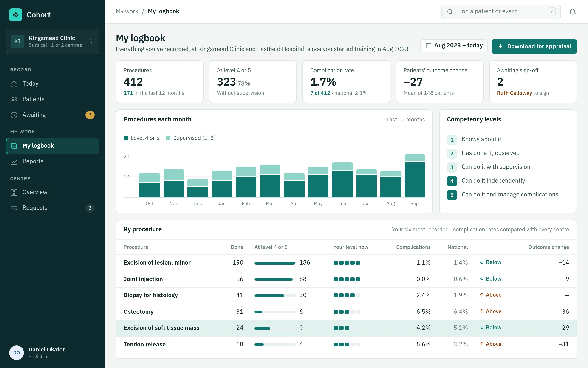Select the Excision of lesion, minor row
588x368 pixels.
pyautogui.click(x=346, y=263)
